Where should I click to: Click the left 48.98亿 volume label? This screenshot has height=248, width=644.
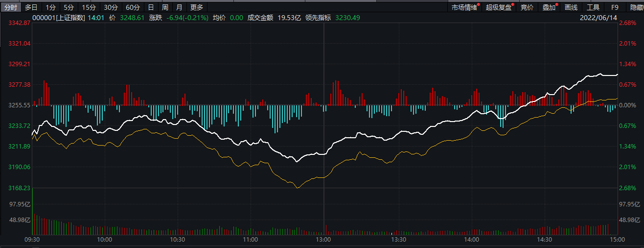(21, 220)
